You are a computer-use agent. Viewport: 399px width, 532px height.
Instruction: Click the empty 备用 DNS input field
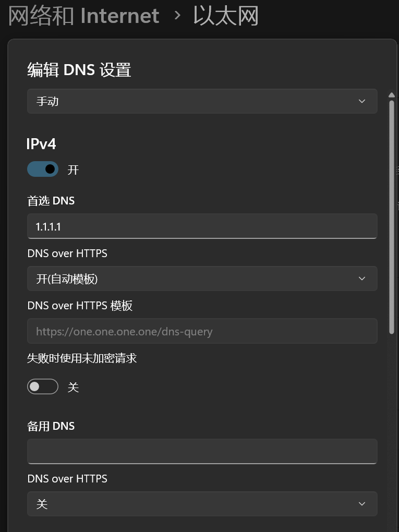click(202, 451)
